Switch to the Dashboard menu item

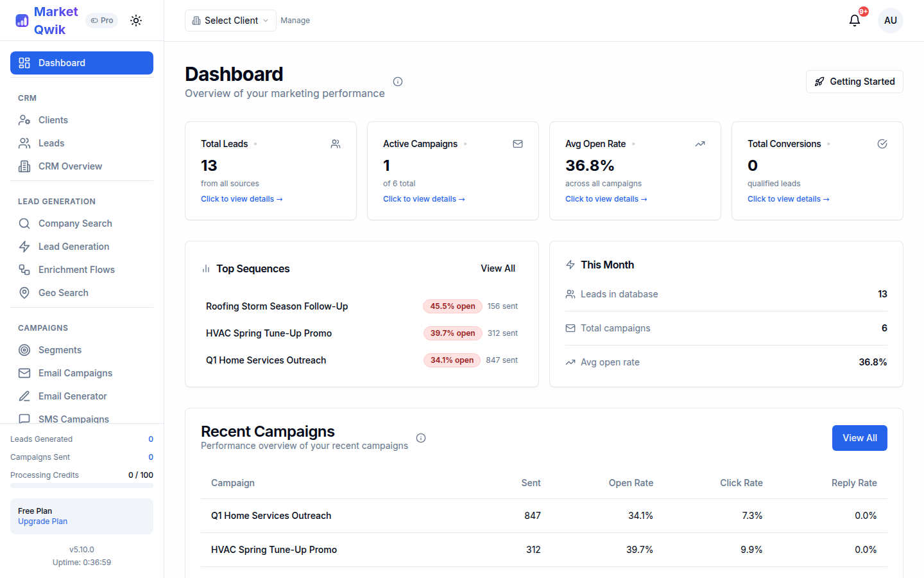[81, 62]
